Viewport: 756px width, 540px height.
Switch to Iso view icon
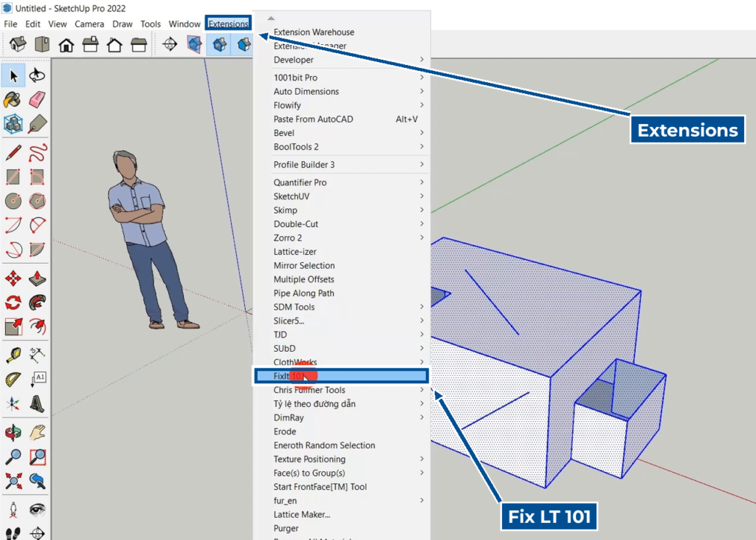[18, 44]
